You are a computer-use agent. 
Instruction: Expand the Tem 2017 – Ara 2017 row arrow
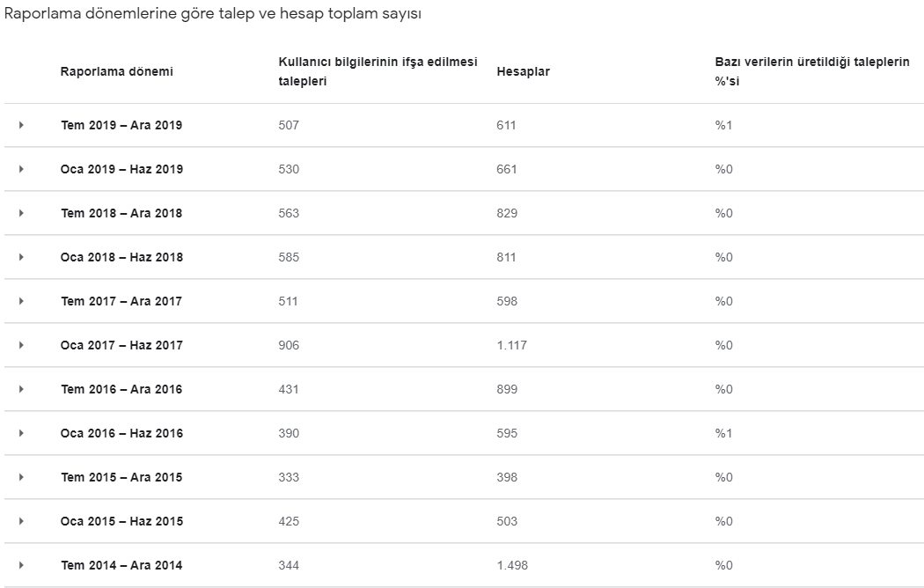tap(21, 301)
